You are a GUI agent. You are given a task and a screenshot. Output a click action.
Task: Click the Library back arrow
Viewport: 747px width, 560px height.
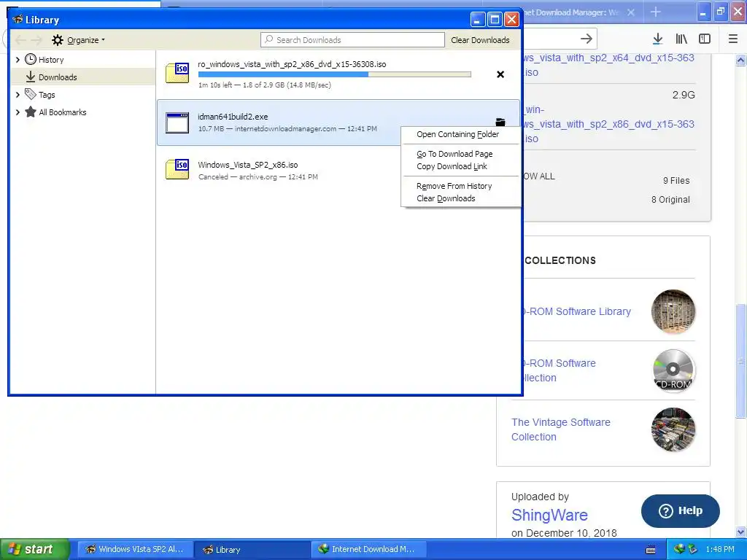coord(20,40)
